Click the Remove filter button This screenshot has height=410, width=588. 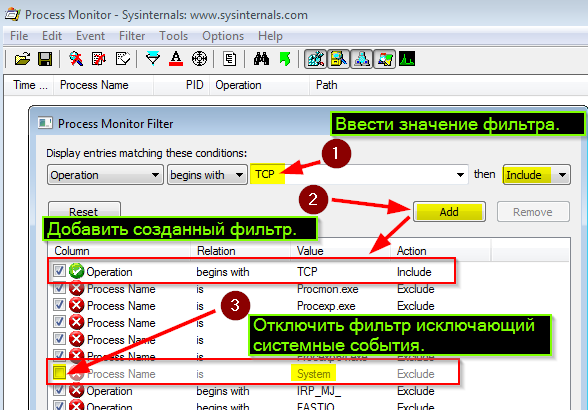coord(533,212)
